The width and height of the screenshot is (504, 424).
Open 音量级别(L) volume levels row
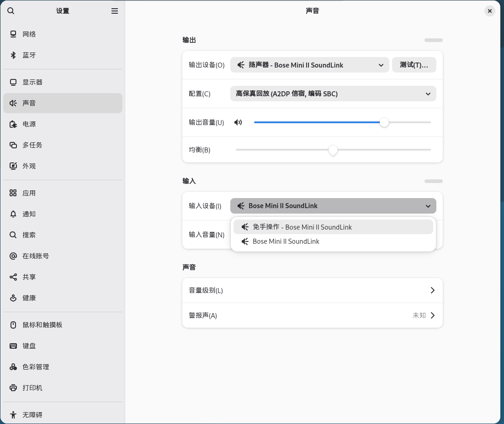coord(312,290)
